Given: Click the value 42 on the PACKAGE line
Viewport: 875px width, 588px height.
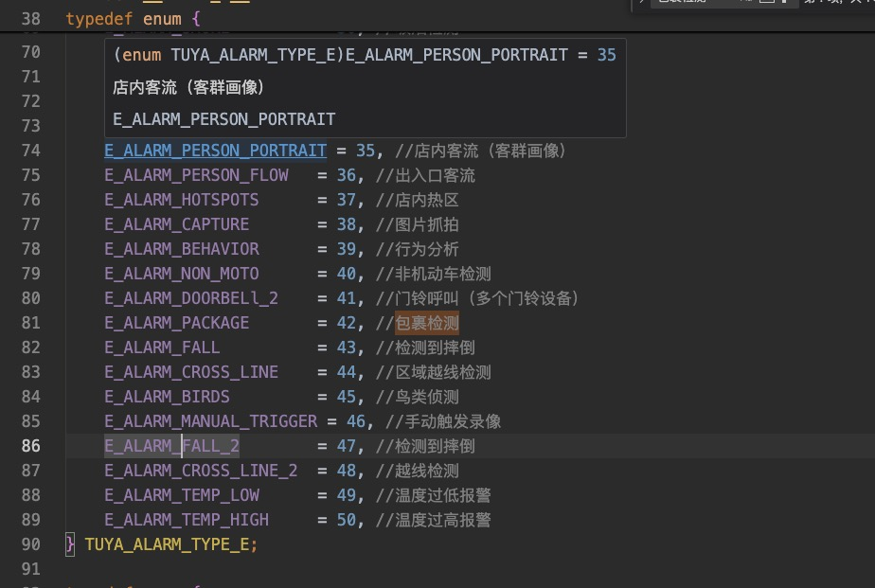Looking at the screenshot, I should (346, 323).
